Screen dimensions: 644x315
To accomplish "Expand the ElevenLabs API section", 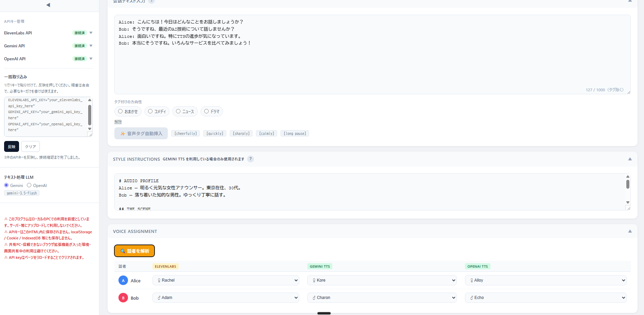I will click(91, 33).
